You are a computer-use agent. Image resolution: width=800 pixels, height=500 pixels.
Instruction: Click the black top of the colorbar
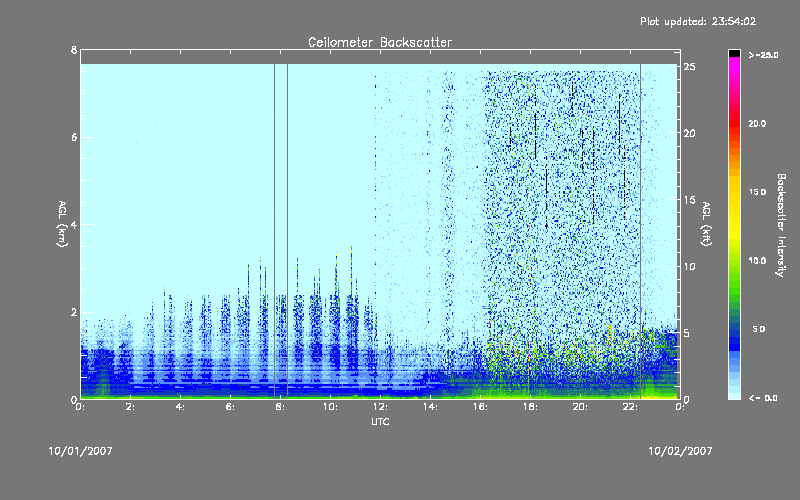[734, 53]
